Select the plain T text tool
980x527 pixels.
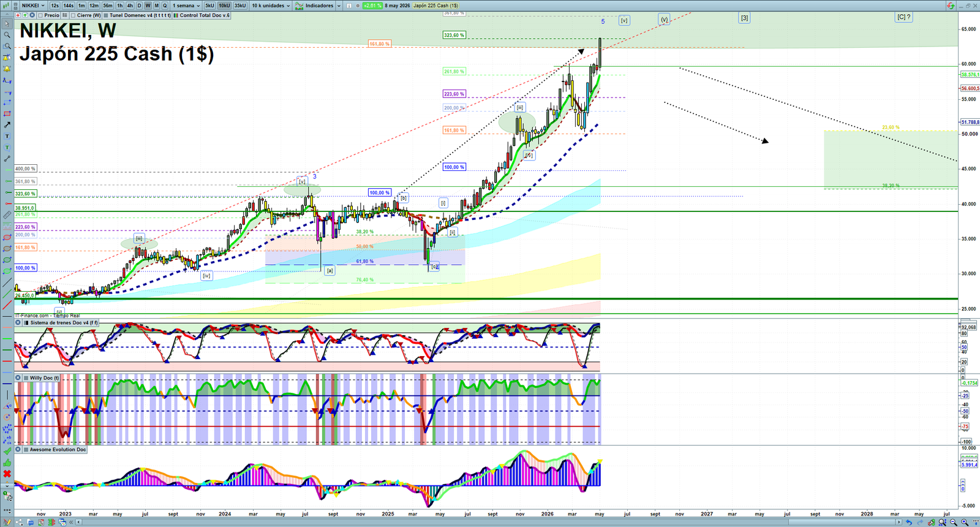click(x=7, y=136)
